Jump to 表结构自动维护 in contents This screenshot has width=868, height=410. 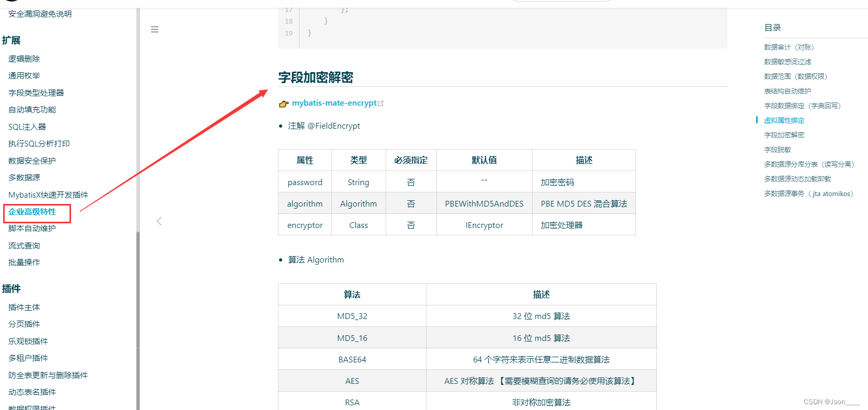pos(788,91)
